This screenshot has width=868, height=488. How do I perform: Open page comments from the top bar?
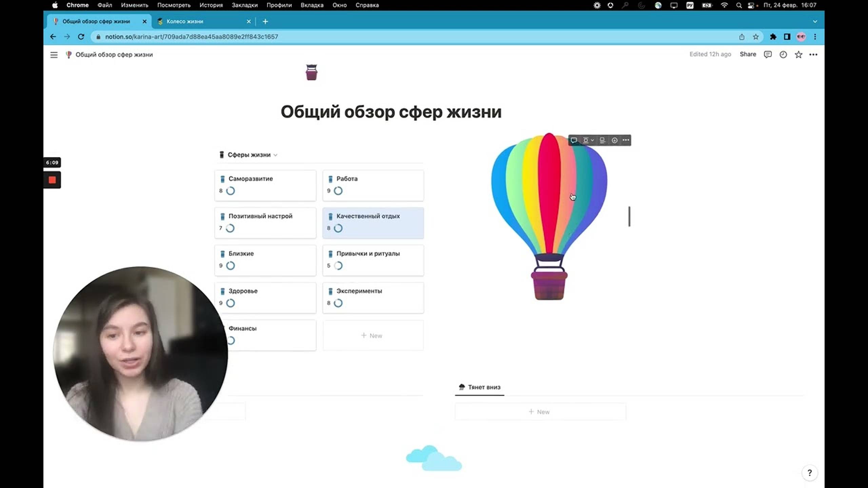coord(768,55)
